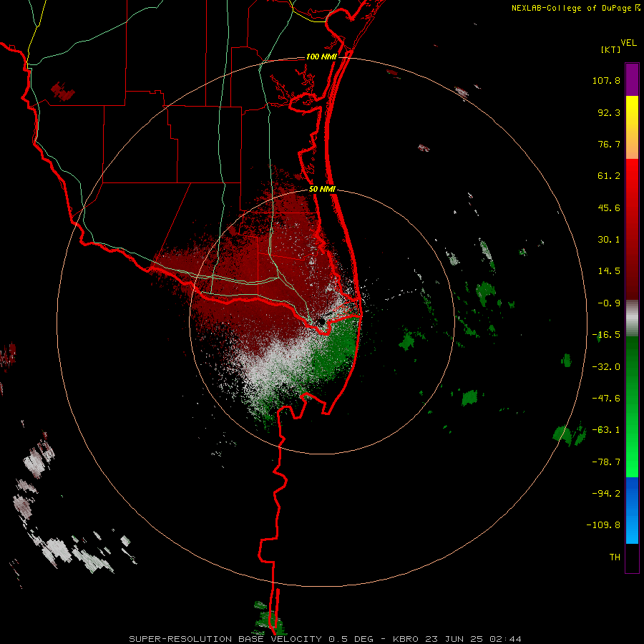Click the 14.5 legend value
This screenshot has width=644, height=644.
(609, 271)
